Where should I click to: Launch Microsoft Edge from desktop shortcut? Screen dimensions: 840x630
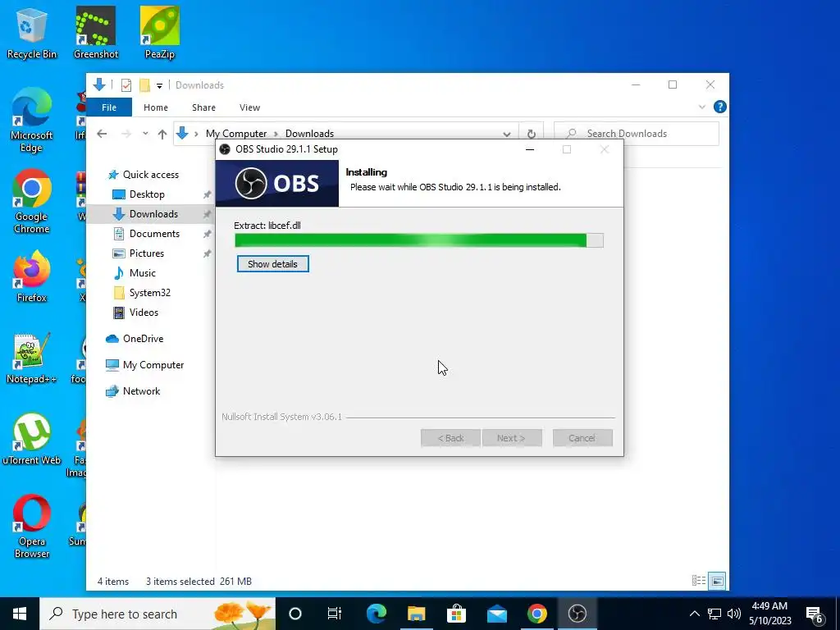pyautogui.click(x=32, y=120)
